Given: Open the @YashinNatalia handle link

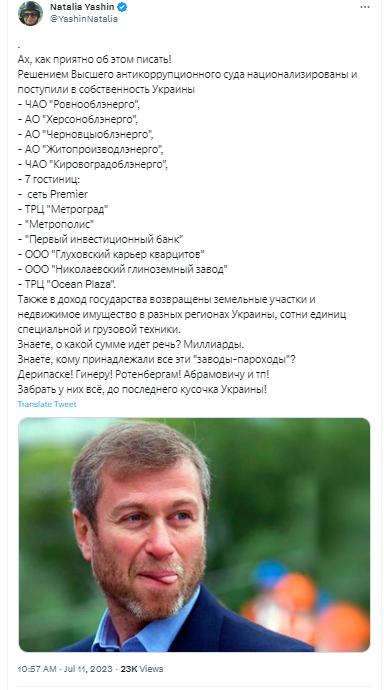Looking at the screenshot, I should click(84, 19).
